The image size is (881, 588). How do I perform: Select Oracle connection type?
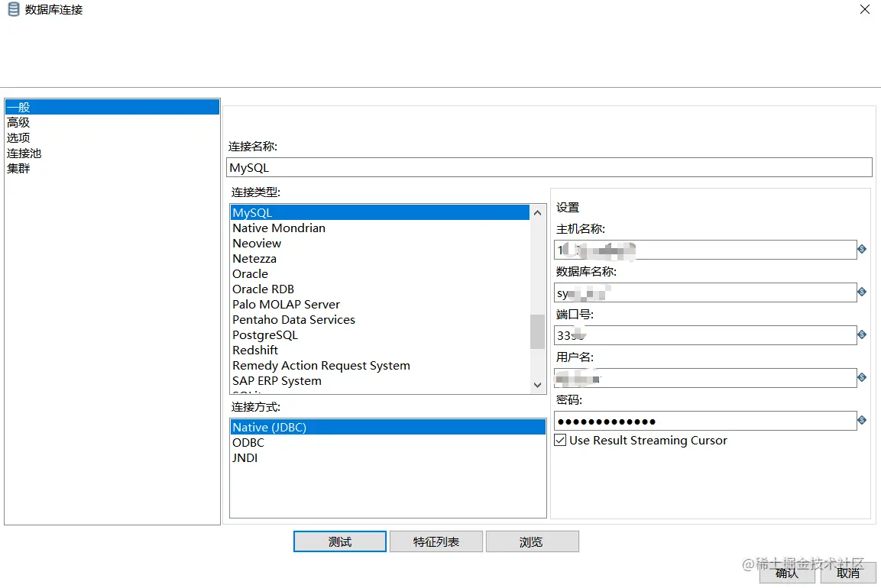pyautogui.click(x=380, y=273)
